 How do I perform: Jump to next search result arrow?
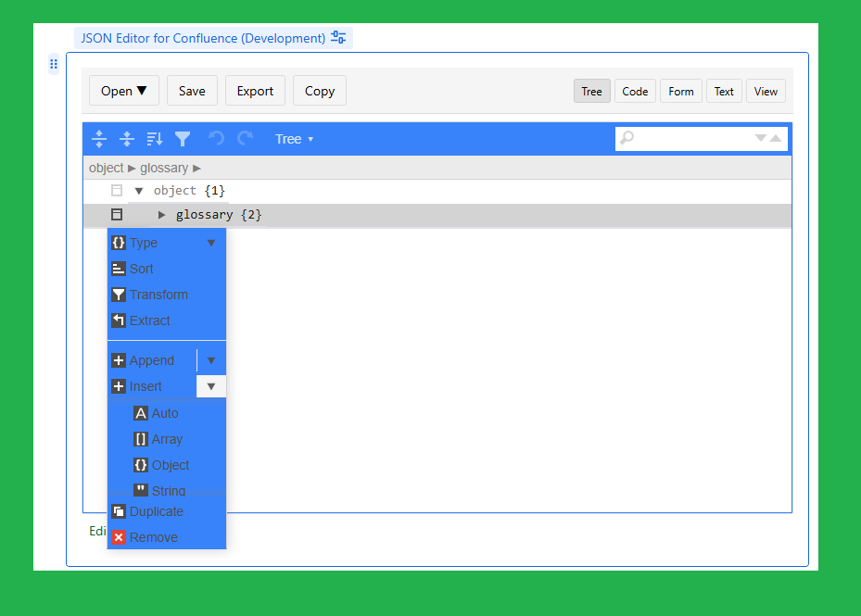click(x=760, y=138)
